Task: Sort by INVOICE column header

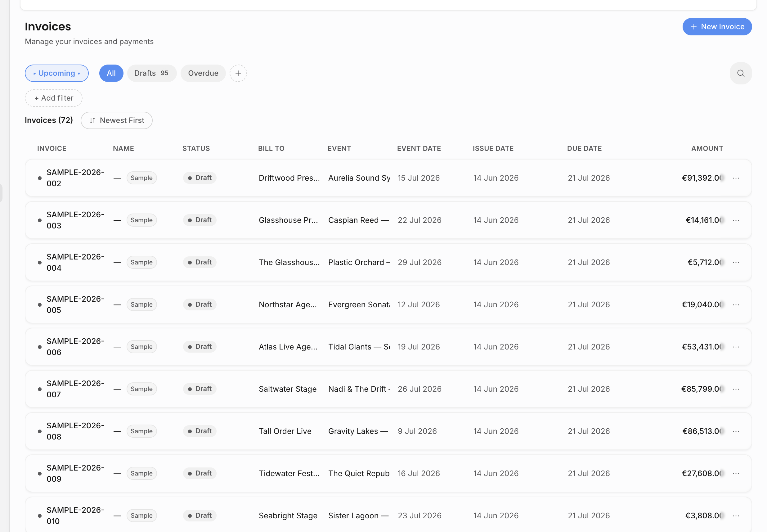Action: [52, 149]
